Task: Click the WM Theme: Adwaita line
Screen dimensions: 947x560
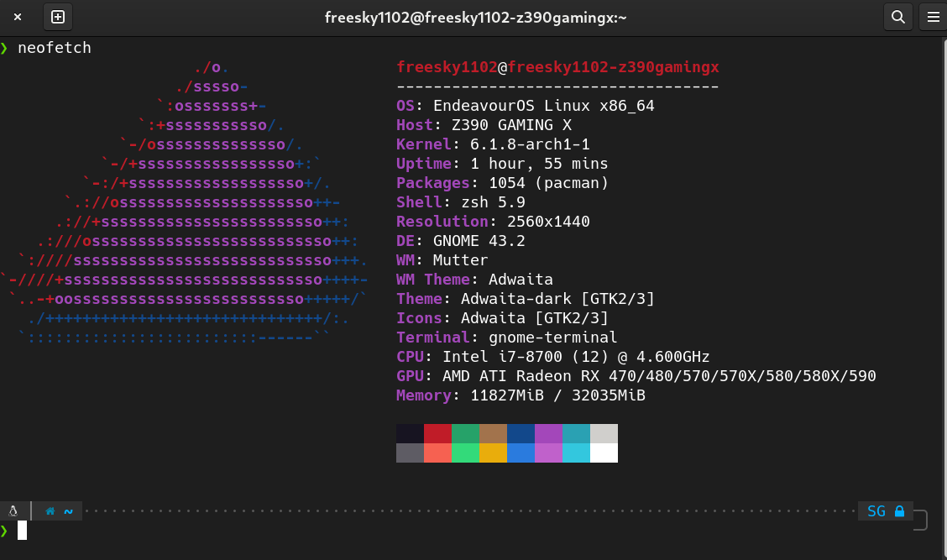Action: click(x=474, y=280)
